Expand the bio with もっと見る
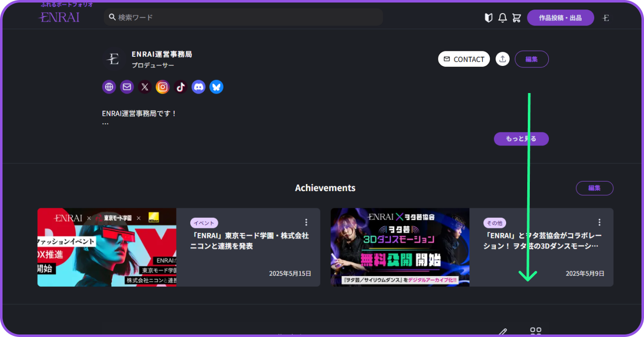Viewport: 644px width, 337px height. click(x=521, y=139)
